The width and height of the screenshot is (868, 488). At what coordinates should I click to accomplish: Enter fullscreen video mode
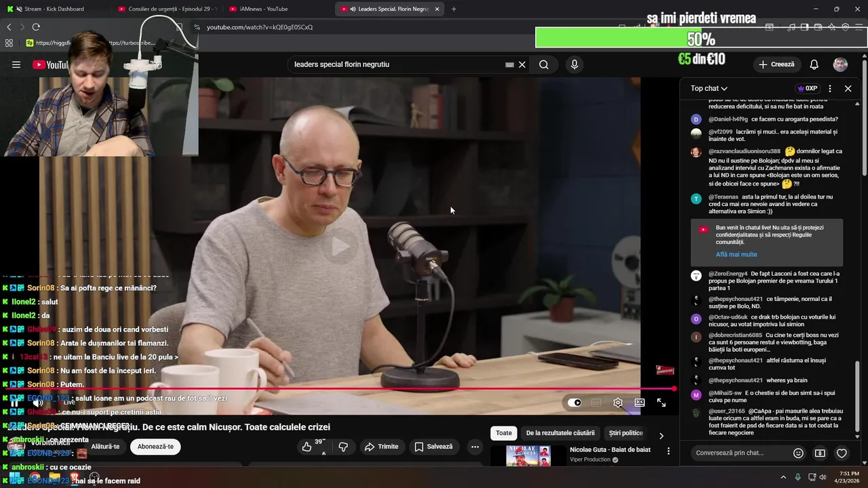click(661, 403)
